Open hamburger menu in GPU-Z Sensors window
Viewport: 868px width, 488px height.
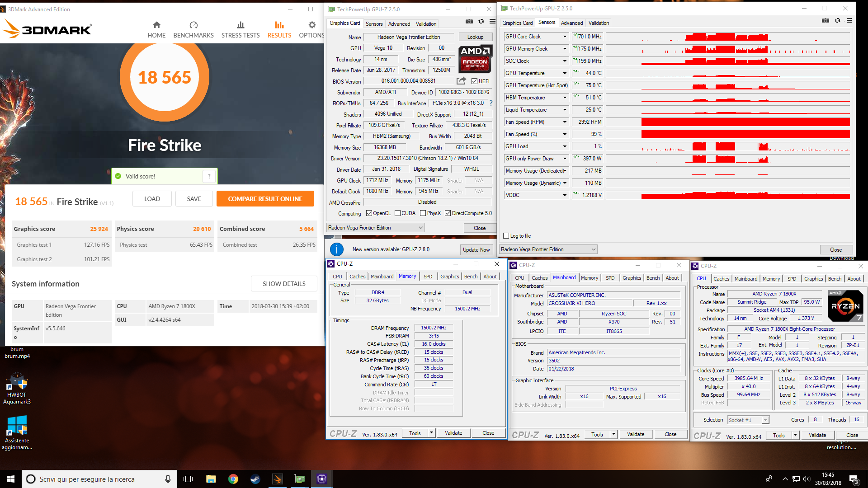coord(849,21)
